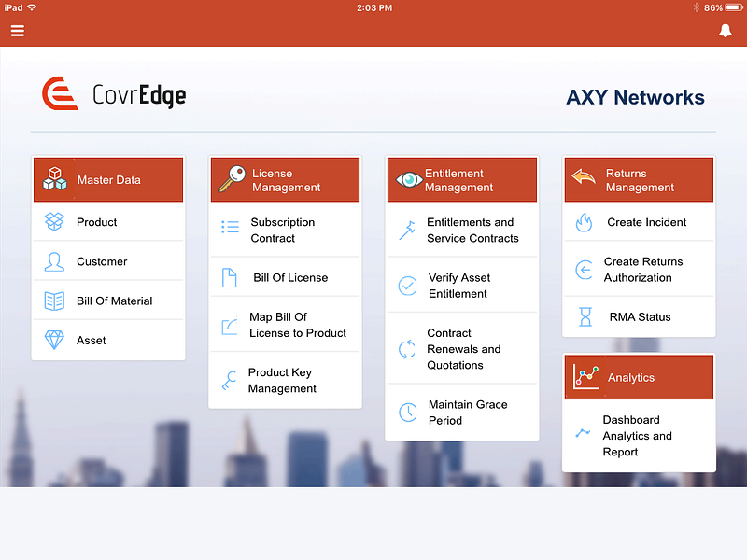The width and height of the screenshot is (747, 560).
Task: Click the Customer person icon
Action: point(54,261)
